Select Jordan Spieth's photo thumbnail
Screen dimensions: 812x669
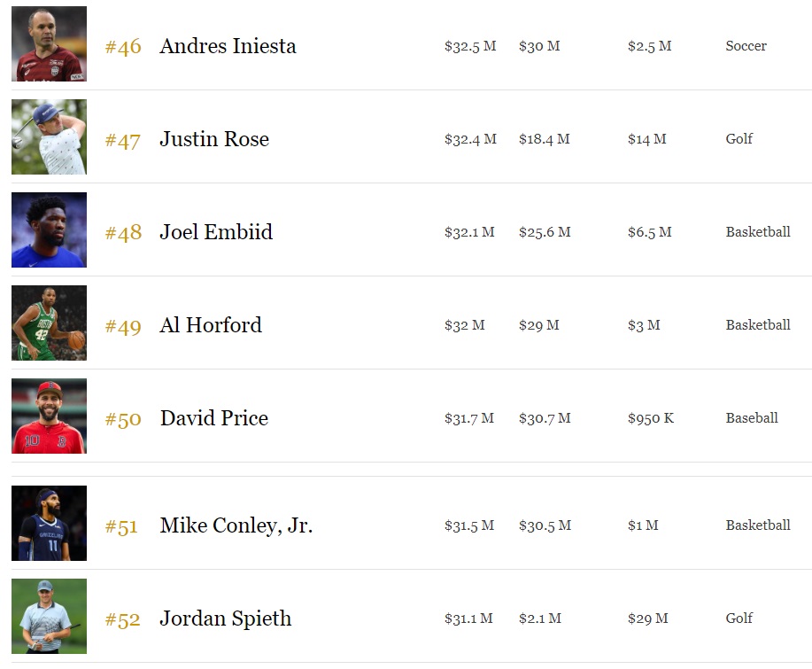coord(49,617)
